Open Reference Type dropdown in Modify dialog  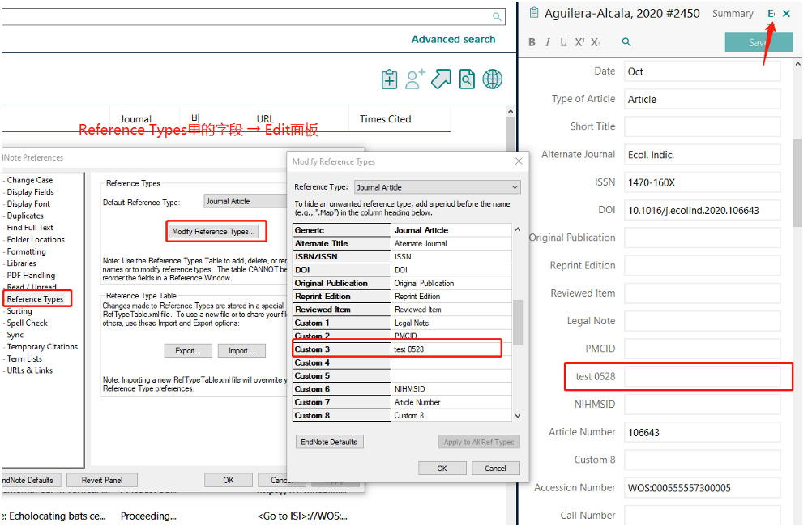point(437,187)
